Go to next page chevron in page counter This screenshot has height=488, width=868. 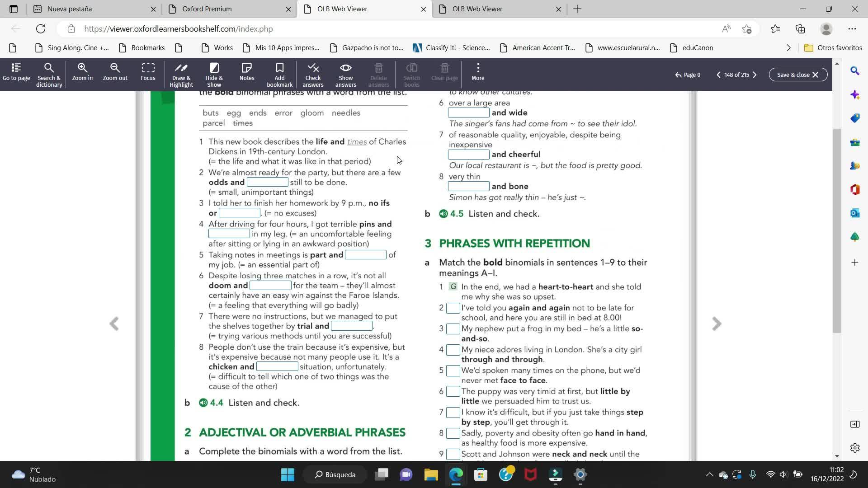click(755, 75)
